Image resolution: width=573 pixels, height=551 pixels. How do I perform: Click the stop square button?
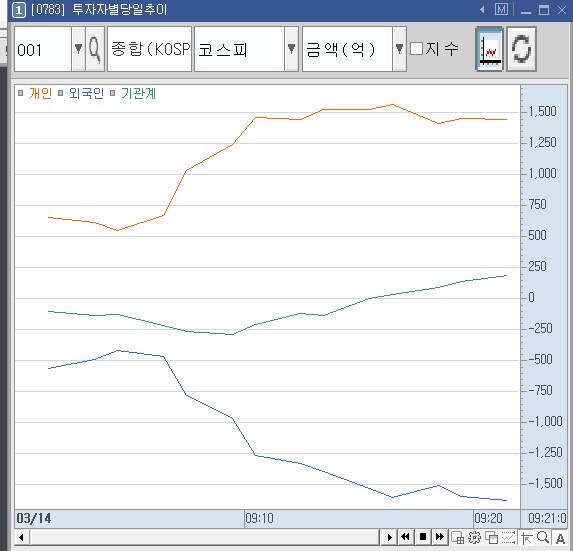[423, 537]
